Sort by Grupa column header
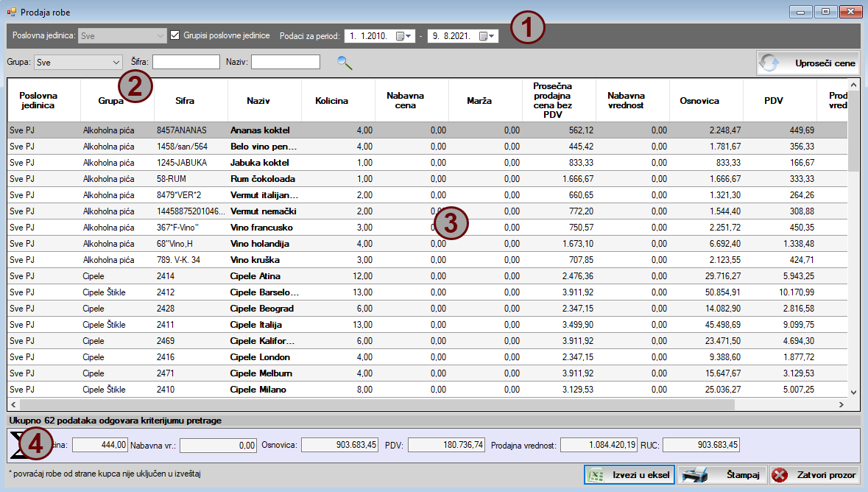The height and width of the screenshot is (492, 868). click(x=117, y=100)
